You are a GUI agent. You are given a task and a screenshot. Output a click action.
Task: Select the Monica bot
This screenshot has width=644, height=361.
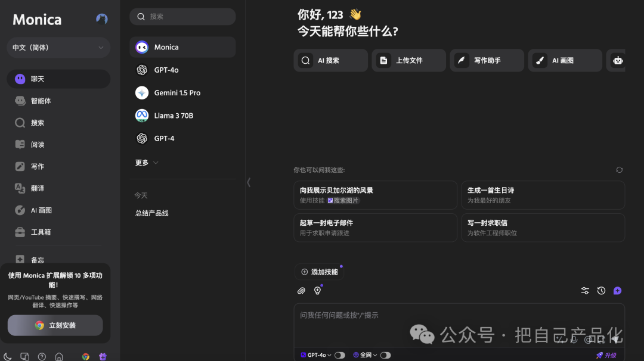[x=182, y=47]
